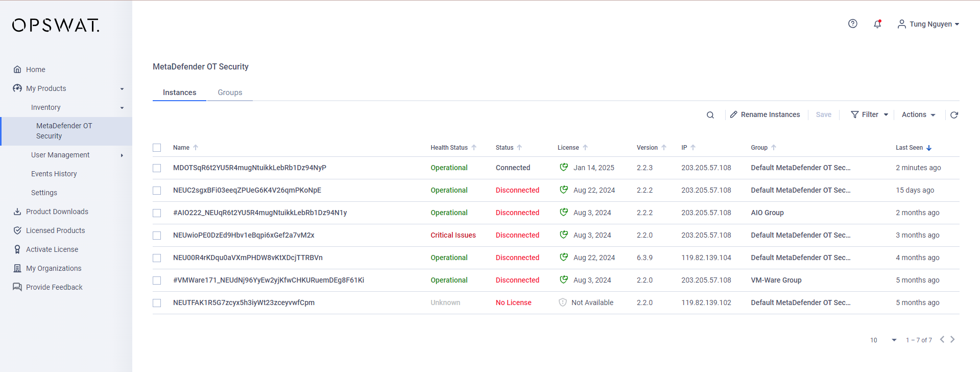The width and height of the screenshot is (980, 372).
Task: Open instance MDOTSqR6t2YU5R4mugNtuikkLebRb1Dz94NyP
Action: coord(250,168)
